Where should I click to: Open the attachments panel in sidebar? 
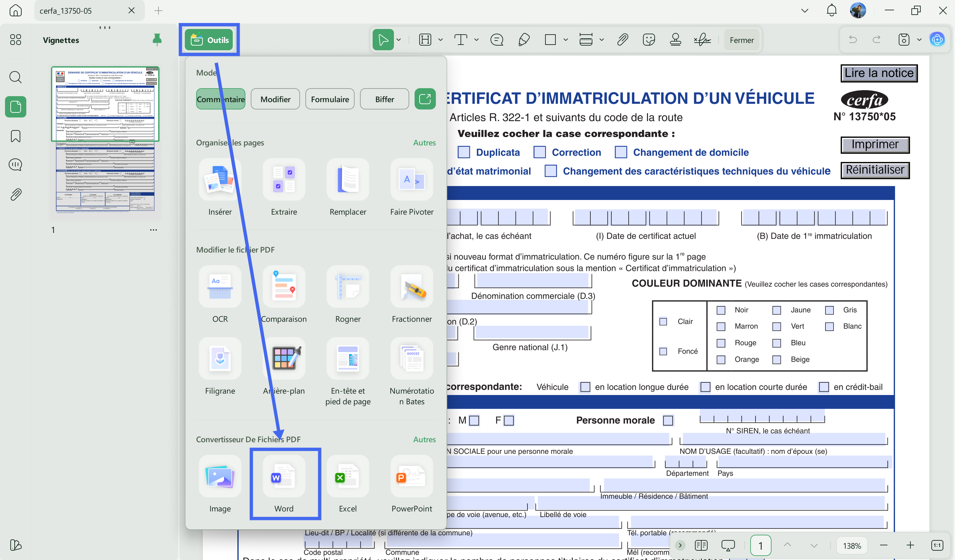click(x=16, y=195)
